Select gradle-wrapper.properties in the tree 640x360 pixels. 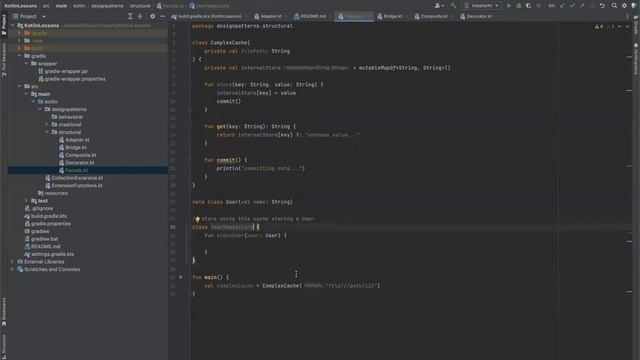click(75, 79)
